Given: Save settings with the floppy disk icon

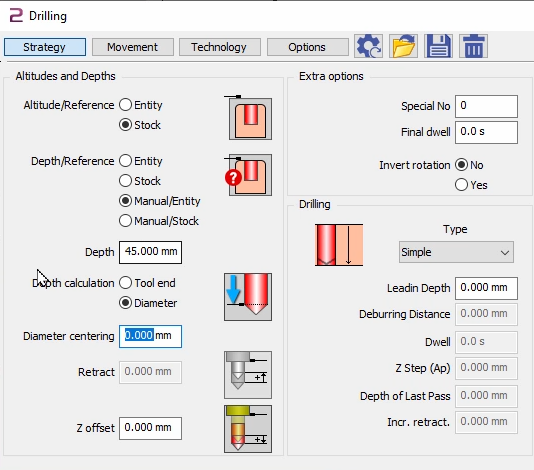Looking at the screenshot, I should [439, 46].
